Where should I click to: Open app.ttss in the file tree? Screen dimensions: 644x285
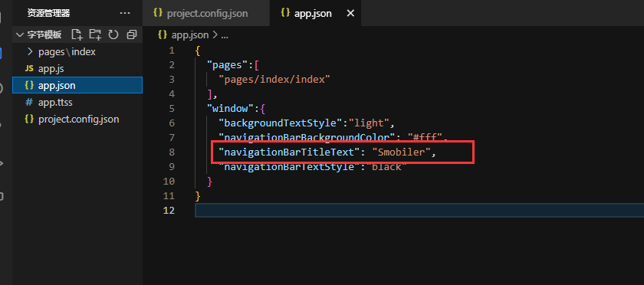pos(77,102)
